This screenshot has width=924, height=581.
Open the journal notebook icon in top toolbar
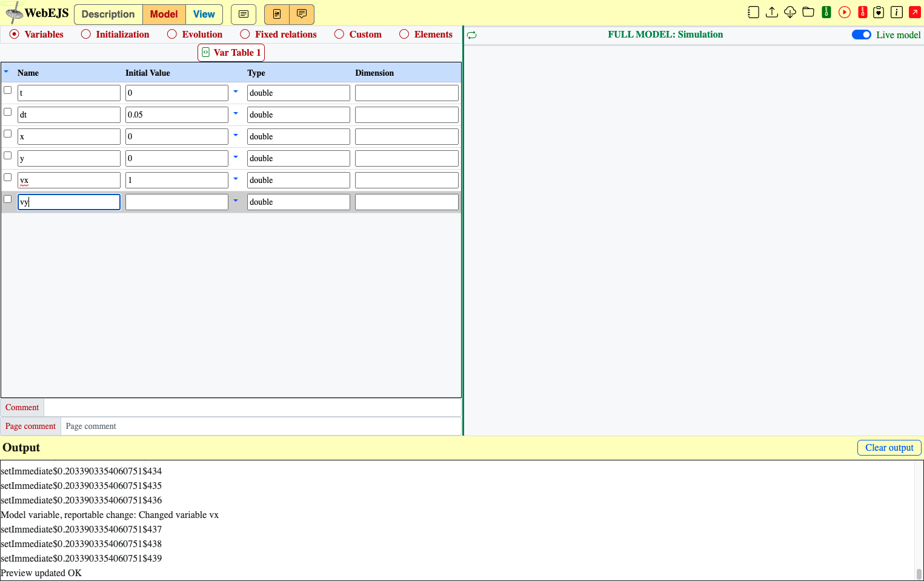coord(753,12)
